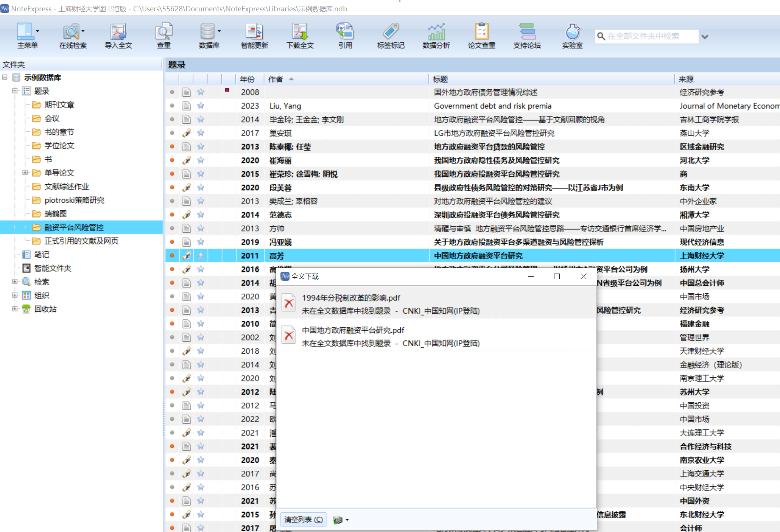Click the document icon of the 方帅 row
780x532 pixels.
pos(186,228)
